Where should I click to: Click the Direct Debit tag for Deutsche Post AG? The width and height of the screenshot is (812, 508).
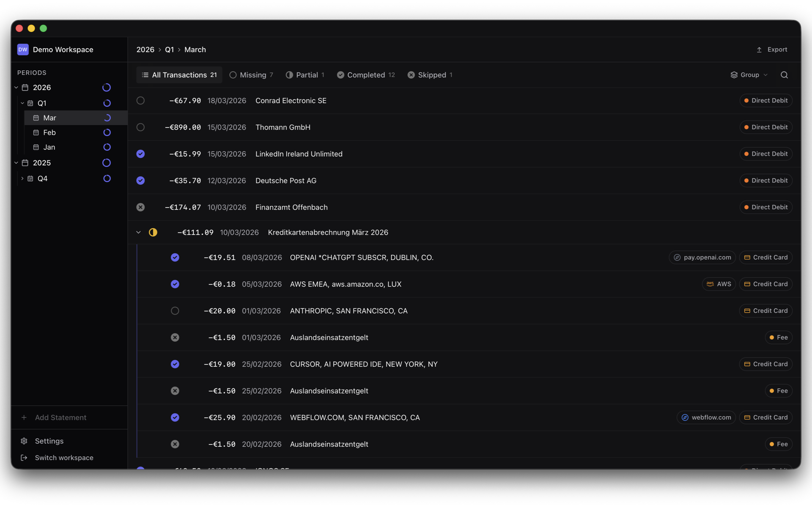(766, 181)
